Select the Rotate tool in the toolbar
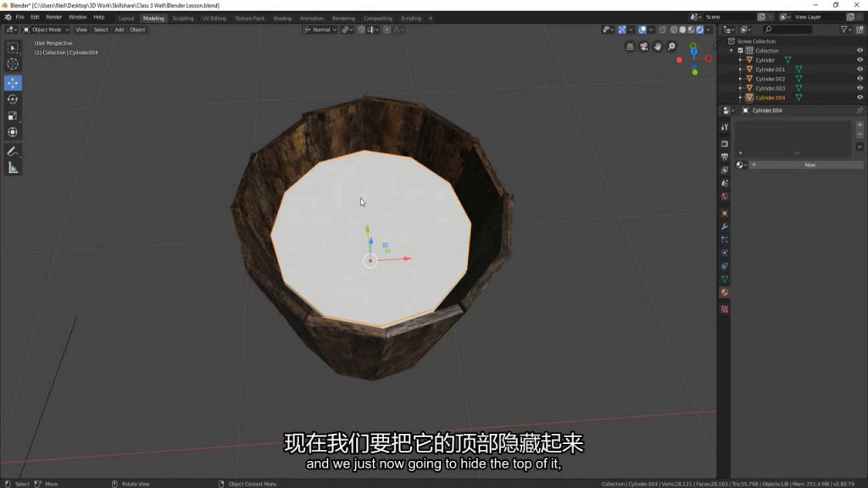 click(13, 99)
